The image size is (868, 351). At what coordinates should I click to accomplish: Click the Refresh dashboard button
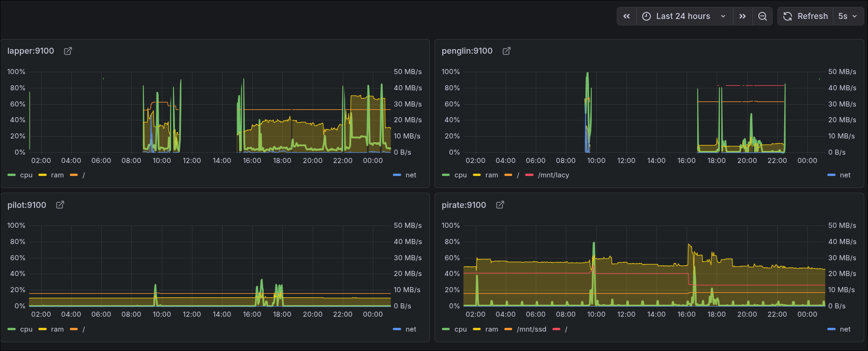click(806, 16)
